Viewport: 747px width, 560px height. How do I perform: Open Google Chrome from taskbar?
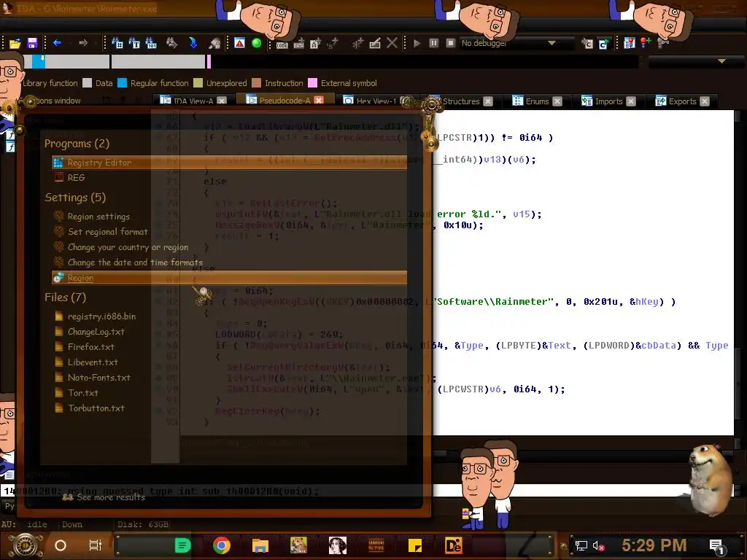[222, 545]
